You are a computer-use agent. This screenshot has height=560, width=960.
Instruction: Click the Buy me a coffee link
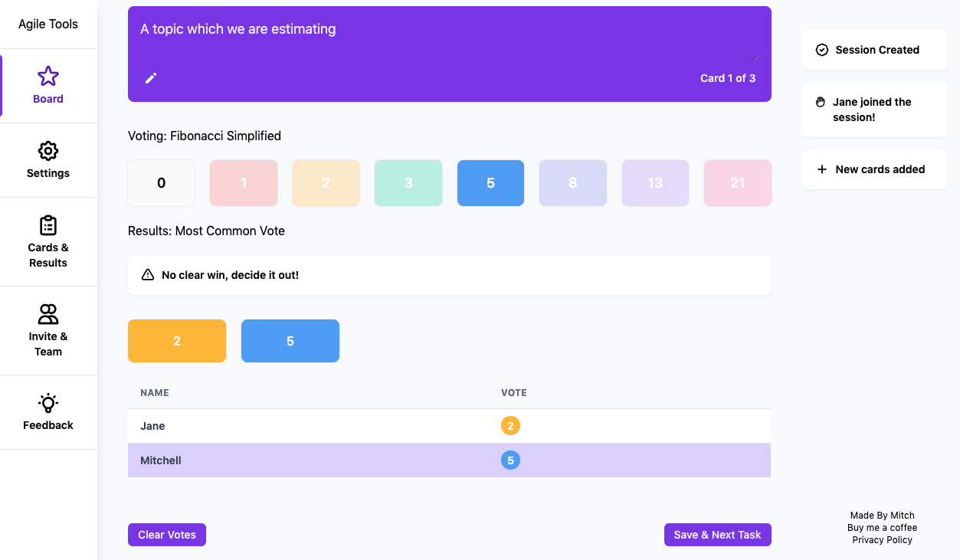coord(882,527)
